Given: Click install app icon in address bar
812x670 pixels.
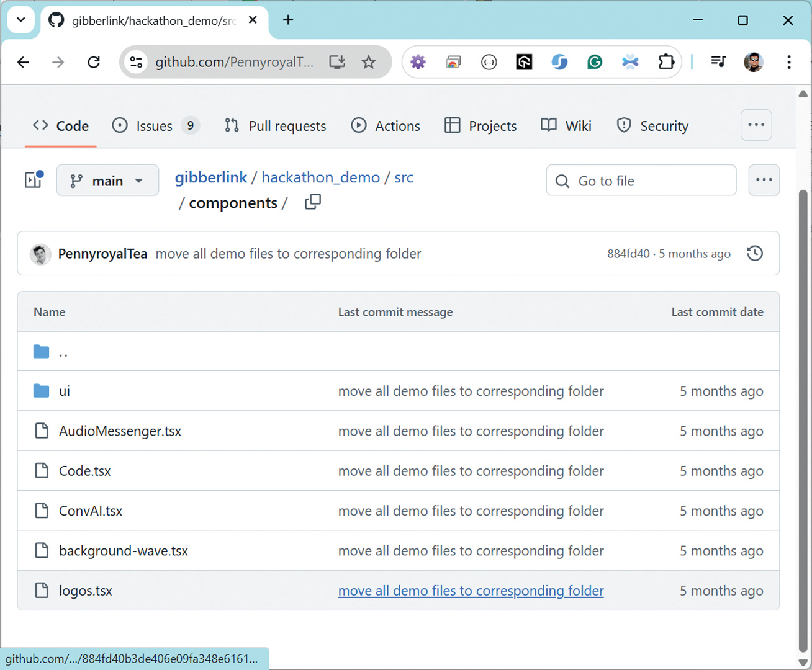Looking at the screenshot, I should (337, 62).
